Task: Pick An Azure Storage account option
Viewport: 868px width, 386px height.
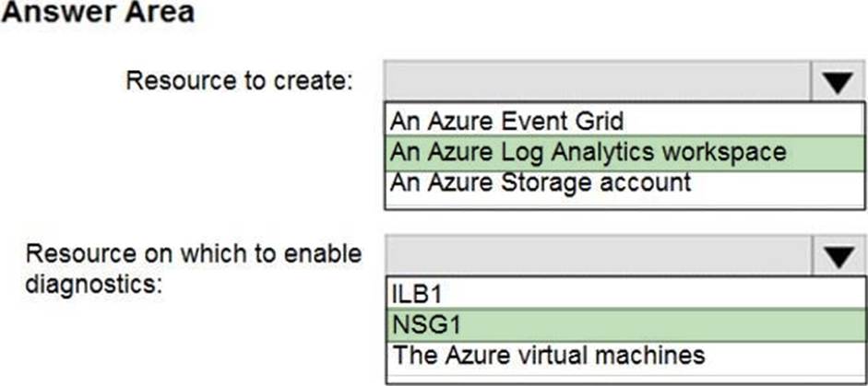Action: (x=540, y=181)
